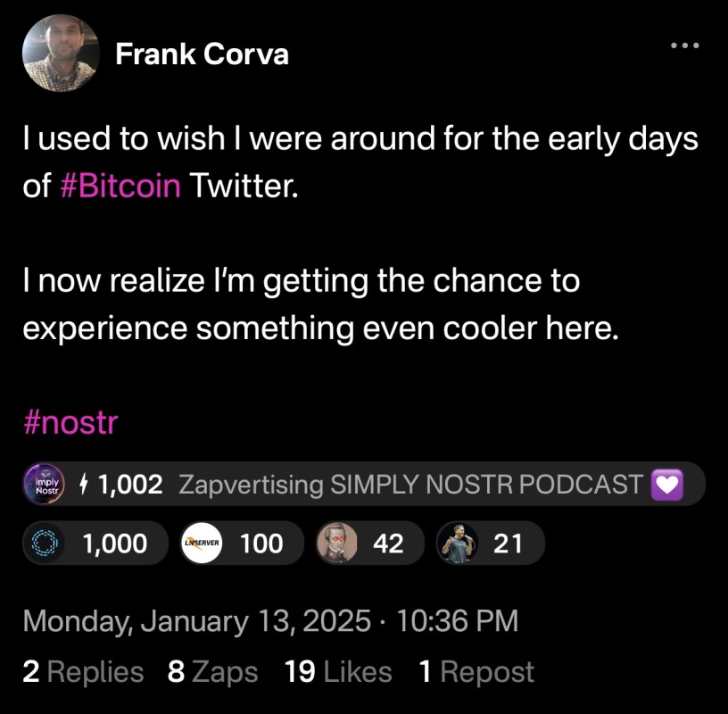Image resolution: width=728 pixels, height=714 pixels.
Task: Click the "experience something even cooler" post text
Action: (319, 328)
